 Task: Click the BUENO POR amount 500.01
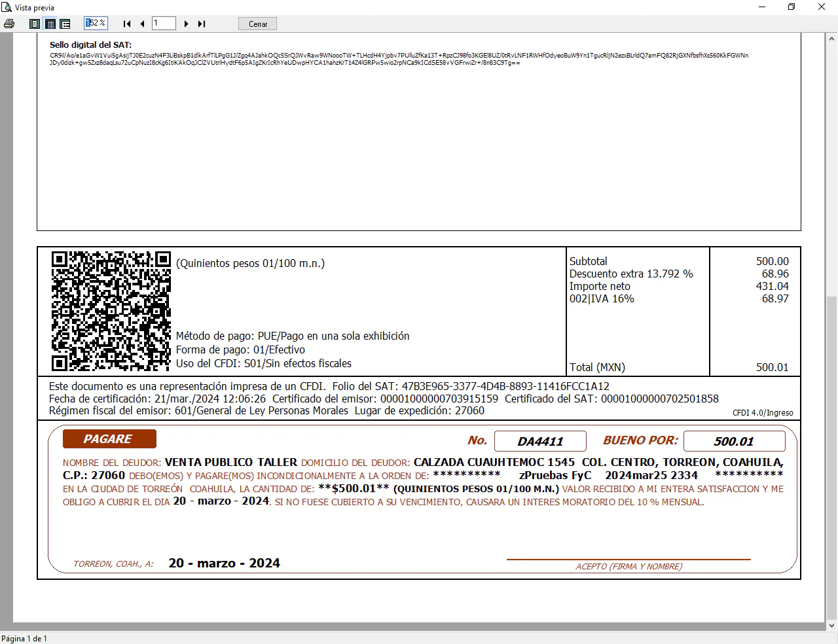pyautogui.click(x=734, y=441)
